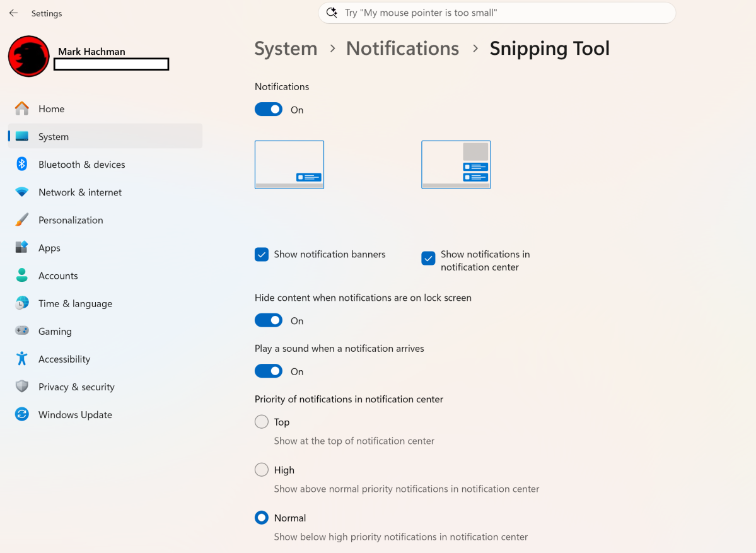Click the notification center preview thumbnail
Viewport: 756px width, 553px height.
click(456, 165)
